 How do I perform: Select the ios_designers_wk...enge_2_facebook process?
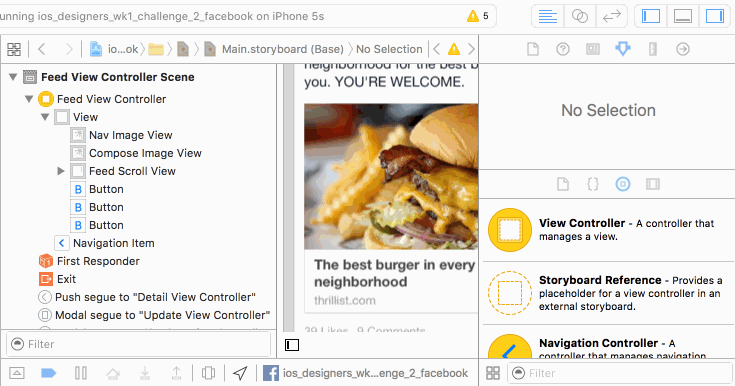pyautogui.click(x=366, y=373)
